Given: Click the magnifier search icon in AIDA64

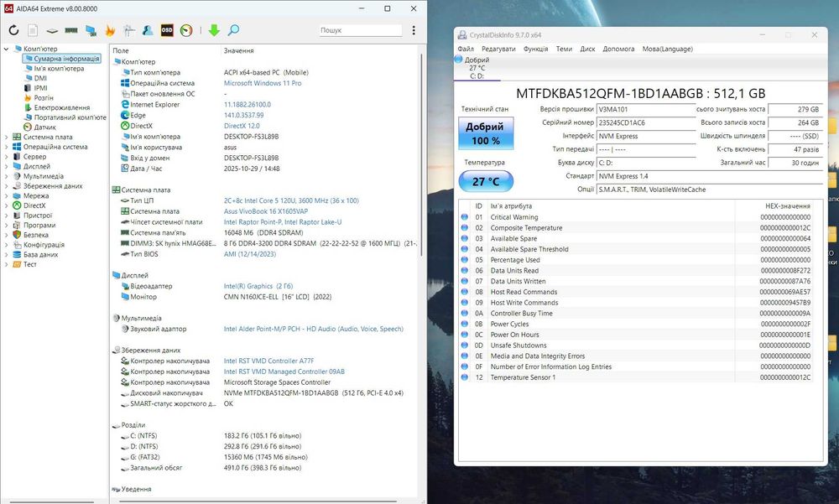Looking at the screenshot, I should pos(233,30).
